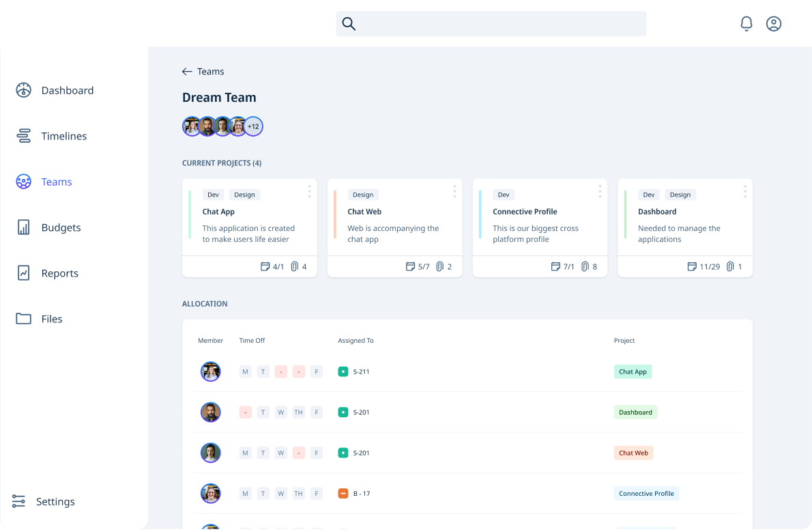Toggle Wednesday in the Dashboard member row
The width and height of the screenshot is (812, 530).
pyautogui.click(x=280, y=413)
